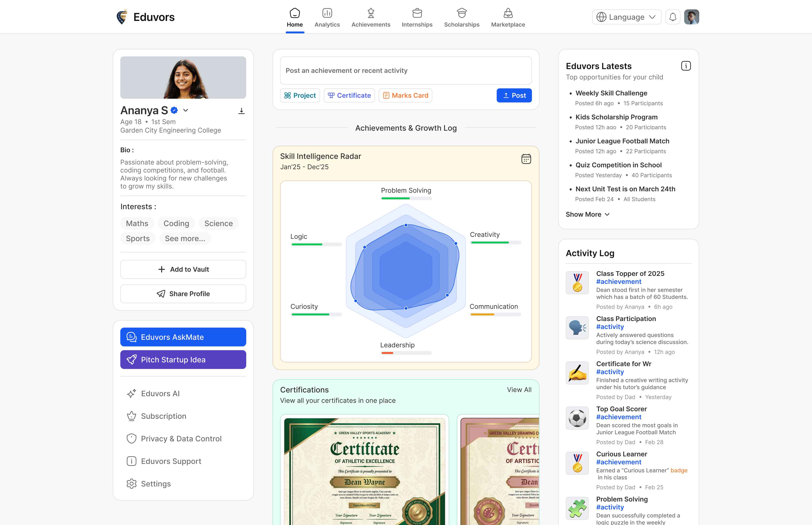This screenshot has height=525, width=812.
Task: Expand the chevron next to Ananya S
Action: pos(186,110)
